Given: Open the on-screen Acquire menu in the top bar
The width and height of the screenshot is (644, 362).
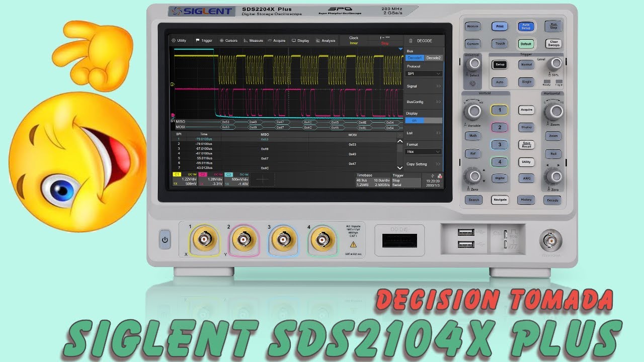Looking at the screenshot, I should pos(277,41).
